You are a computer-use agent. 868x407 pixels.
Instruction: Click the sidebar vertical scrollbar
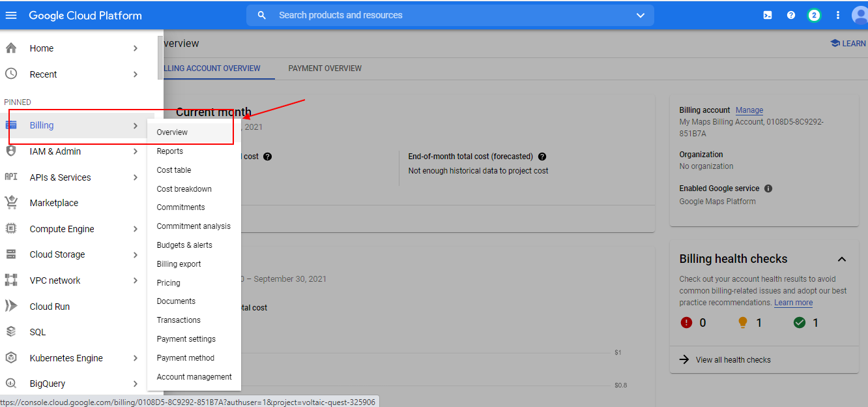point(160,57)
